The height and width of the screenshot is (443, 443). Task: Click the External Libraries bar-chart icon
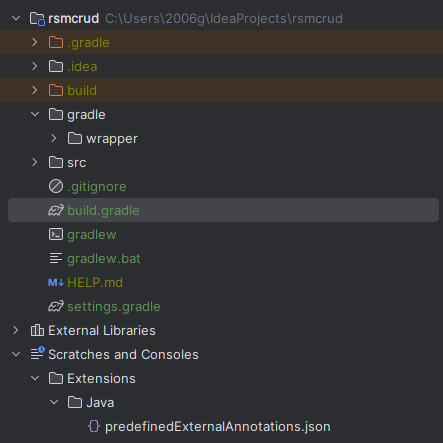tap(37, 330)
